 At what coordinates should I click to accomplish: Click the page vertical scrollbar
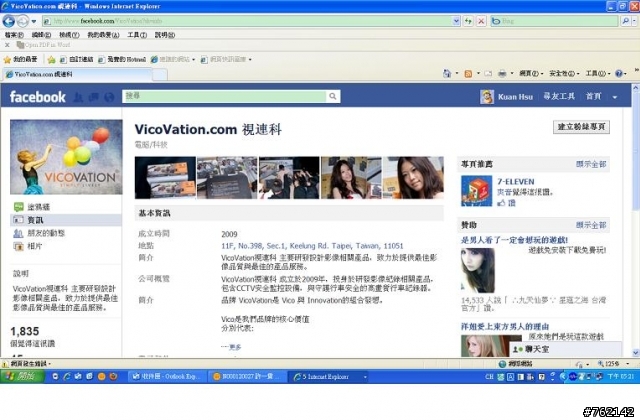(636, 220)
